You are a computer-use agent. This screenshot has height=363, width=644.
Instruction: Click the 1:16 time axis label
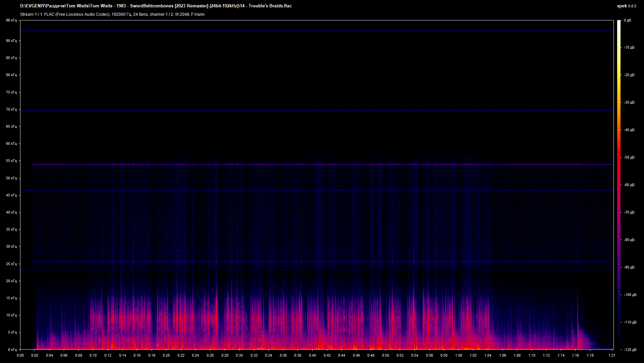pyautogui.click(x=576, y=356)
